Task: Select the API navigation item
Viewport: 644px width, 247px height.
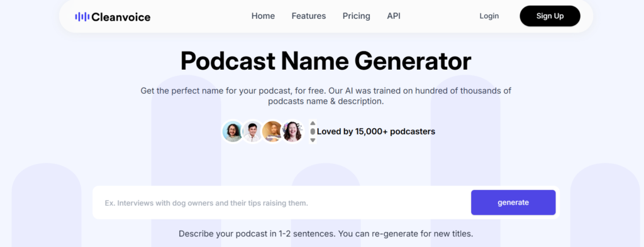Action: [x=394, y=16]
